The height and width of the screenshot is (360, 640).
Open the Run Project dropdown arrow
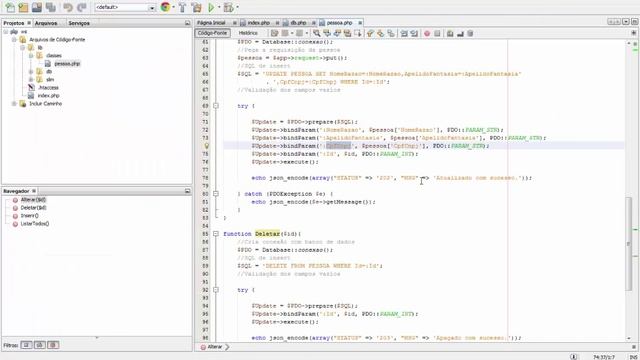pyautogui.click(x=219, y=7)
